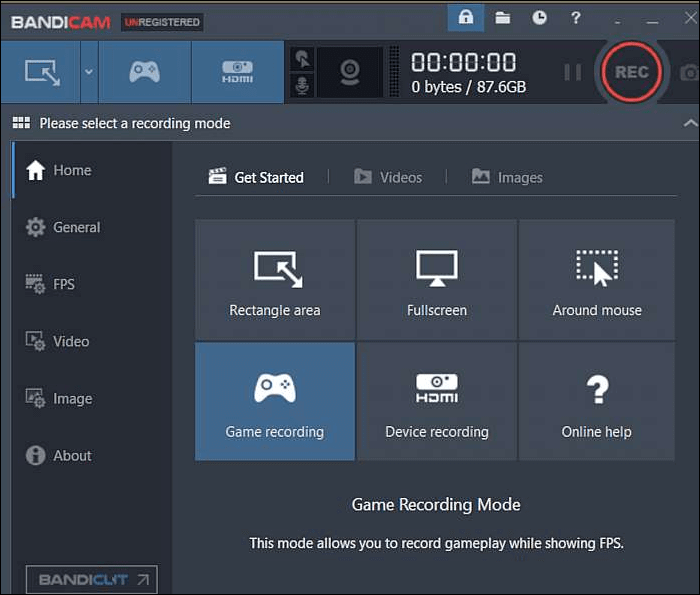The height and width of the screenshot is (595, 700).
Task: Open the output folder icon
Action: click(502, 18)
